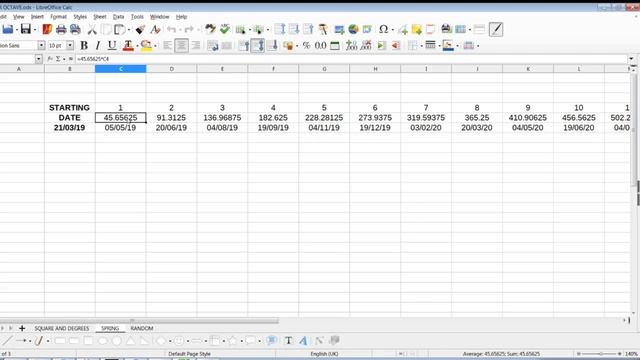Open the Paste options dropdown arrow

[129, 29]
